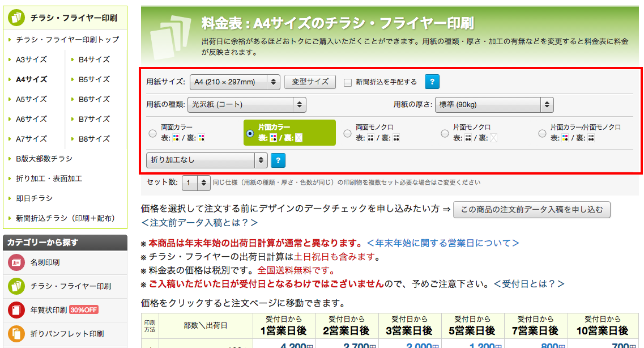Image resolution: width=644 pixels, height=348 pixels.
Task: Click flyer icon in sidebar header
Action: (x=15, y=18)
